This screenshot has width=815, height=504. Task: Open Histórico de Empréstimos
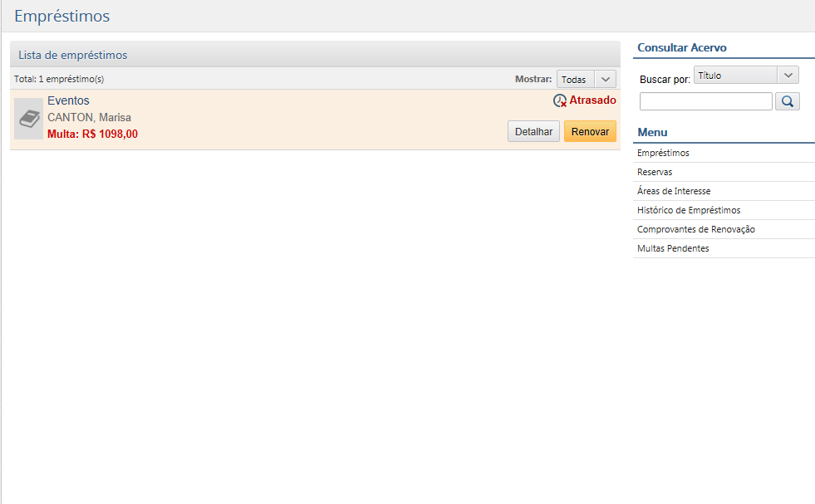(x=689, y=210)
